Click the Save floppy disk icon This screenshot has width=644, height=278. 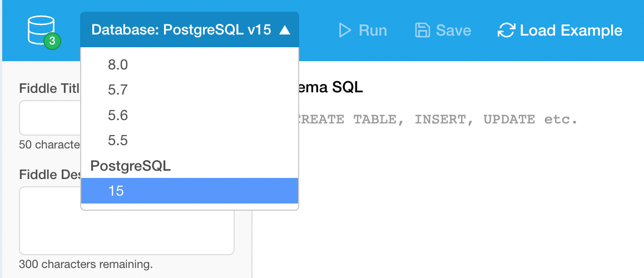point(423,30)
